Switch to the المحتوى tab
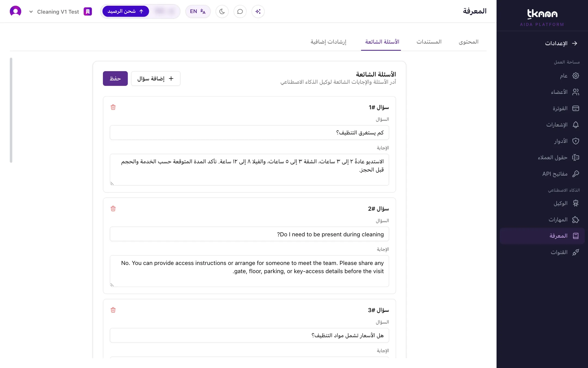 468,42
